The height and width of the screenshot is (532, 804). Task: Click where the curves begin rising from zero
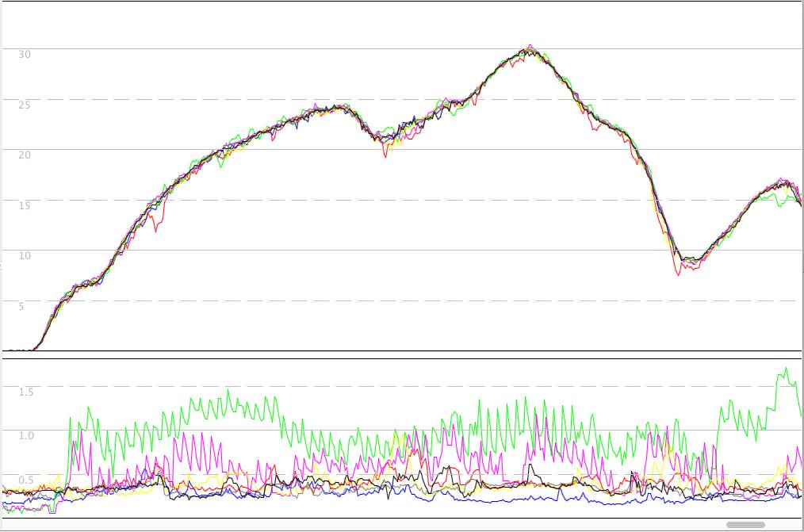pyautogui.click(x=36, y=347)
